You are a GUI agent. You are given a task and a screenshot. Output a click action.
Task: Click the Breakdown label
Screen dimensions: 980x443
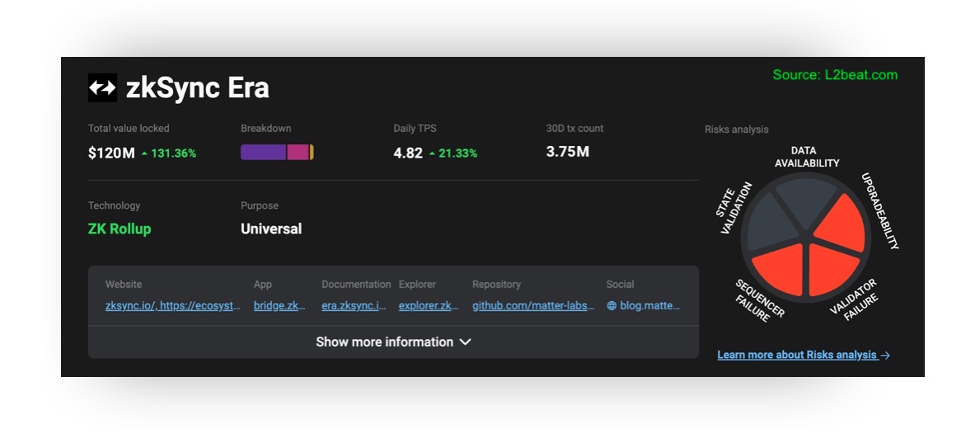(265, 128)
